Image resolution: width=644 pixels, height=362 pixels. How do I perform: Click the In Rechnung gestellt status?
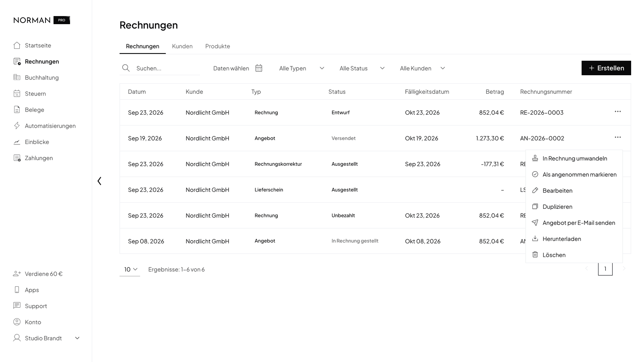[355, 241]
